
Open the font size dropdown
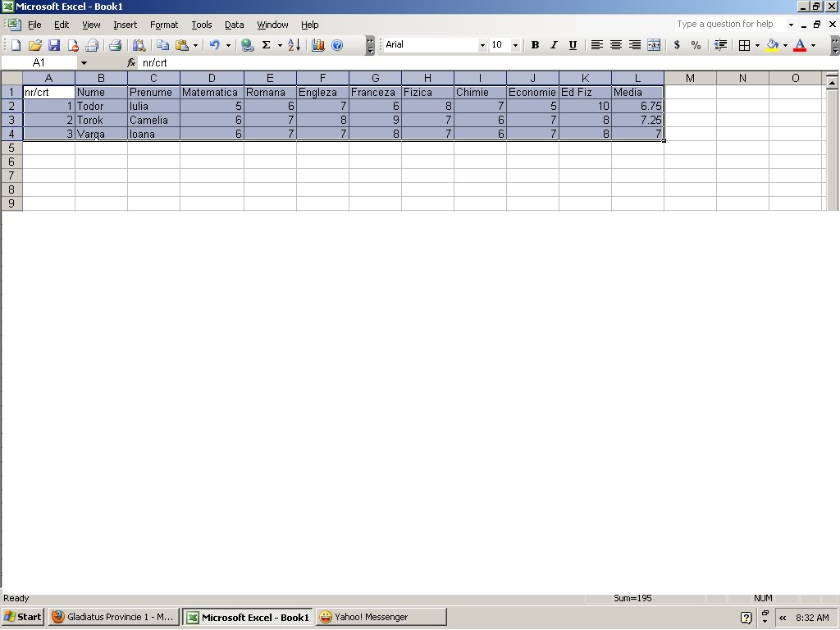pyautogui.click(x=515, y=45)
